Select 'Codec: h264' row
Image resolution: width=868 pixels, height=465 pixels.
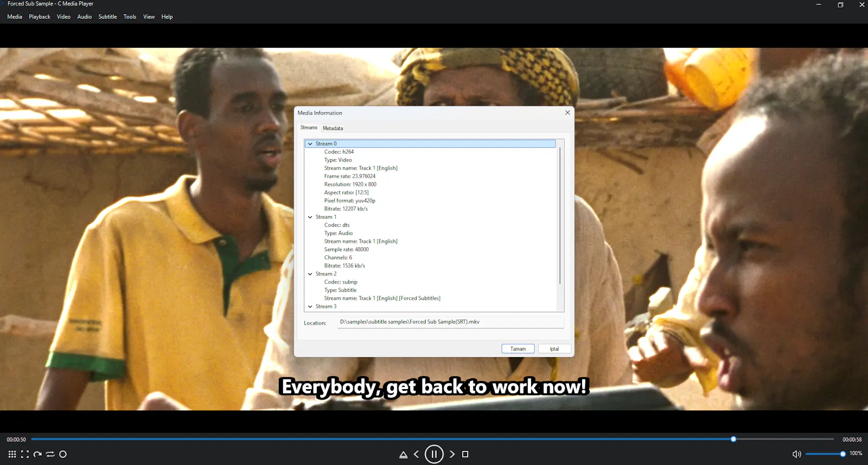coord(339,152)
